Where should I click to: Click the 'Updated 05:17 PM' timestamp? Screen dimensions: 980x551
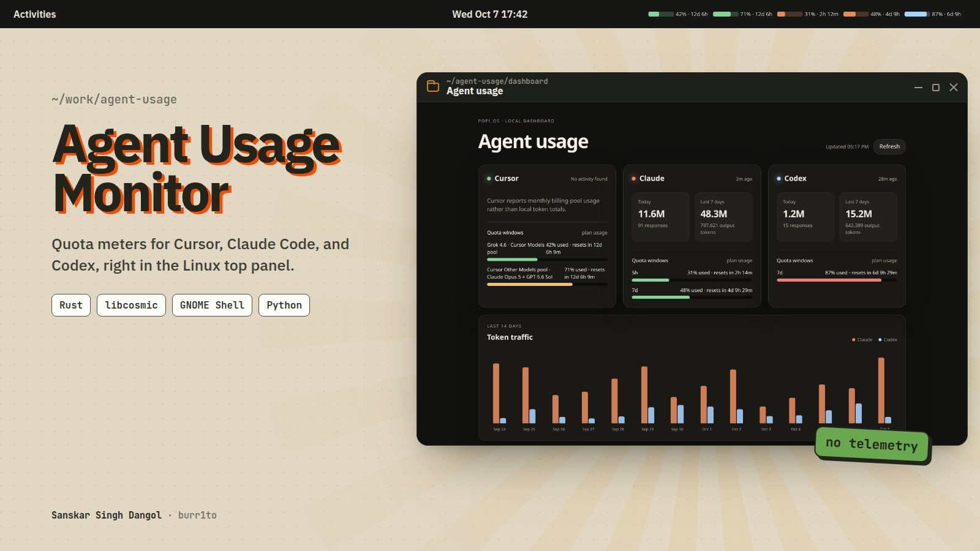coord(847,147)
